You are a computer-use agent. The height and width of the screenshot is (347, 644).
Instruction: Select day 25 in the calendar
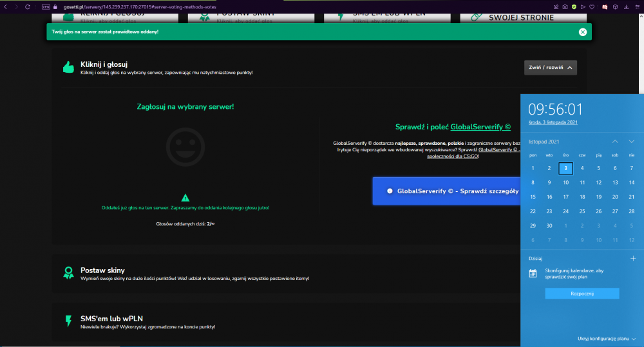point(582,211)
